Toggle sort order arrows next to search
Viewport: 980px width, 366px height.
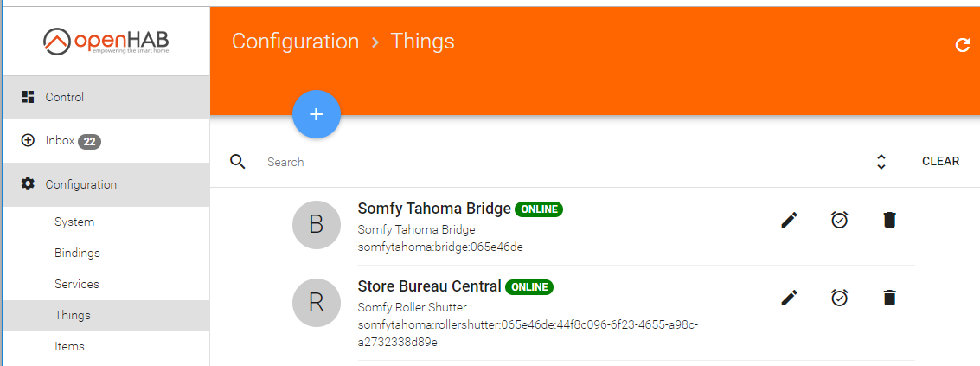pos(881,162)
